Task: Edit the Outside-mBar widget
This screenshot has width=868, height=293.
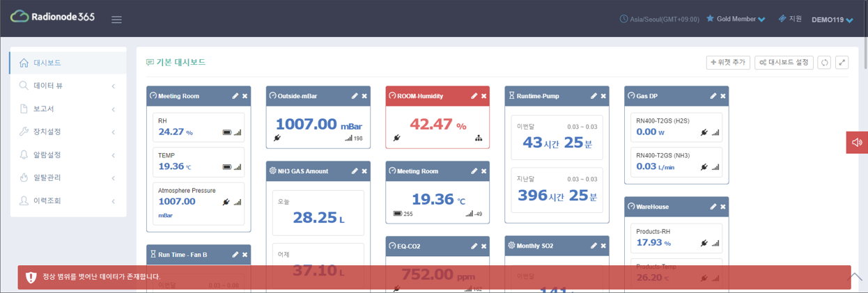Action: [x=355, y=96]
